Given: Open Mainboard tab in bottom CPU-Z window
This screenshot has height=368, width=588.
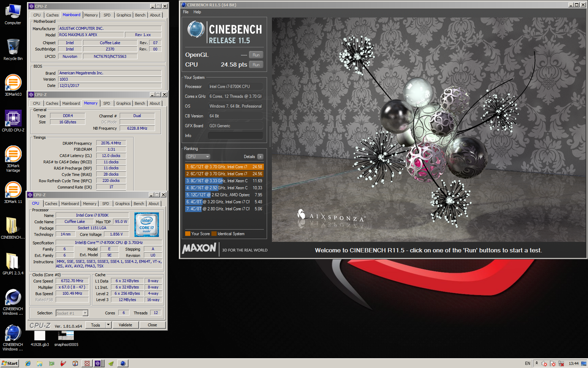Looking at the screenshot, I should 70,204.
